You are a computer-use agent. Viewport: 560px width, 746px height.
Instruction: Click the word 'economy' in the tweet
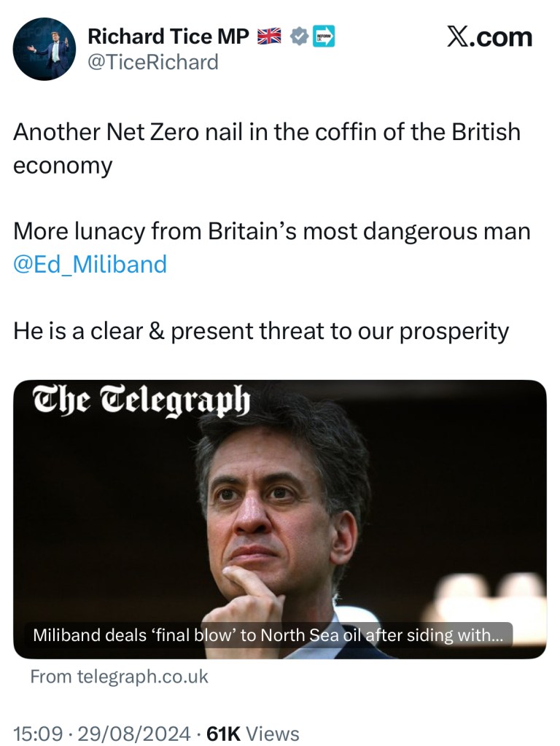point(63,166)
